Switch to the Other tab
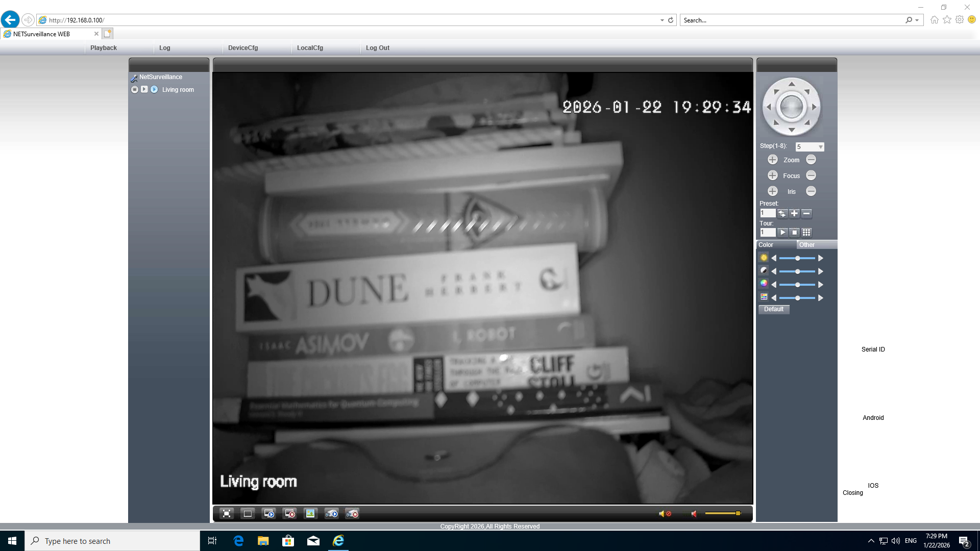Image resolution: width=980 pixels, height=551 pixels. coord(807,245)
